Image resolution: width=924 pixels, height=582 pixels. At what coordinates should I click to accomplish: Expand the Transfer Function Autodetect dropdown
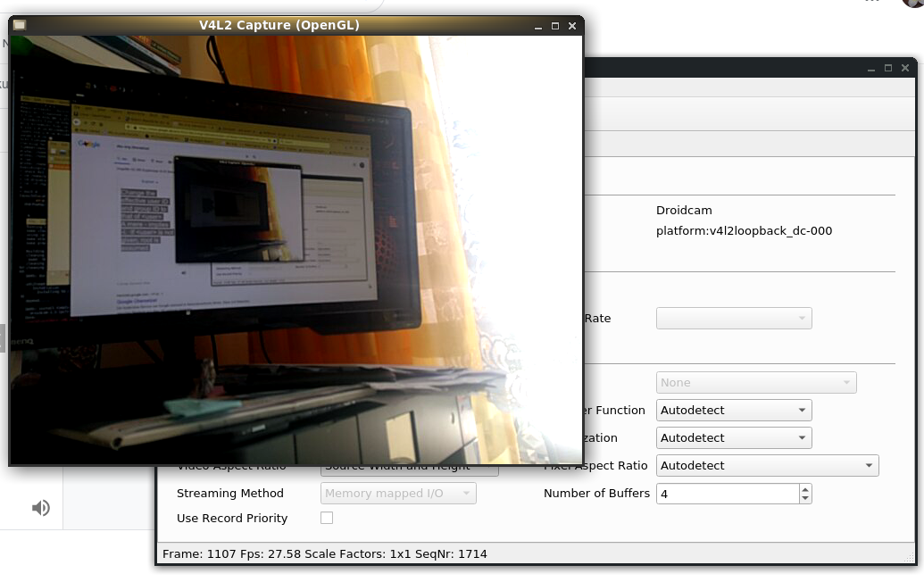[734, 411]
